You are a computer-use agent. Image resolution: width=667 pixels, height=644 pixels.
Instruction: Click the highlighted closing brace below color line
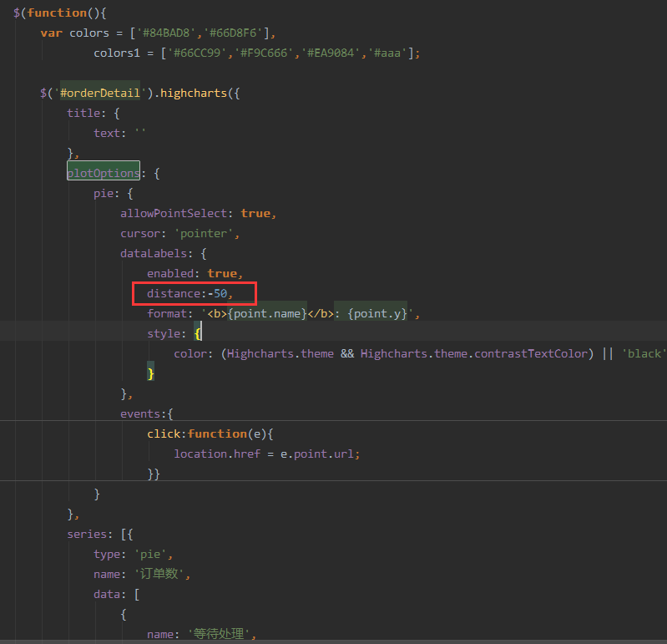tap(151, 373)
